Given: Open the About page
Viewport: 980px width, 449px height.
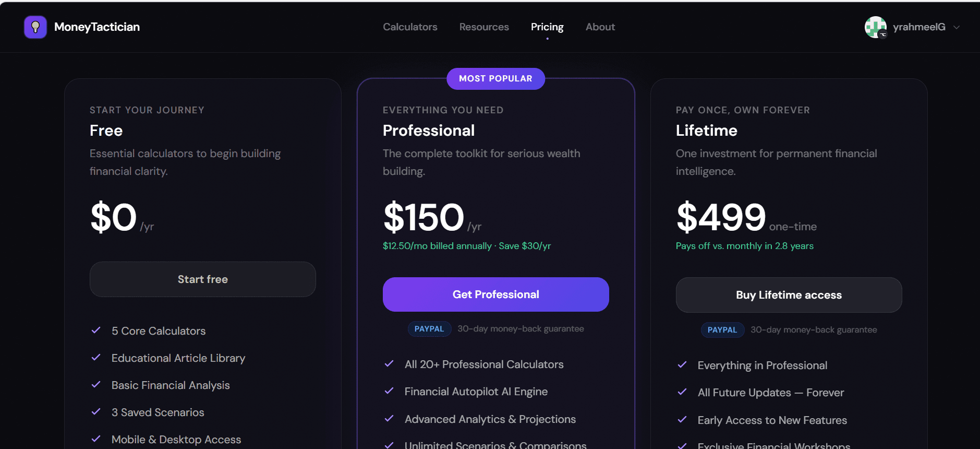Looking at the screenshot, I should click(x=600, y=27).
